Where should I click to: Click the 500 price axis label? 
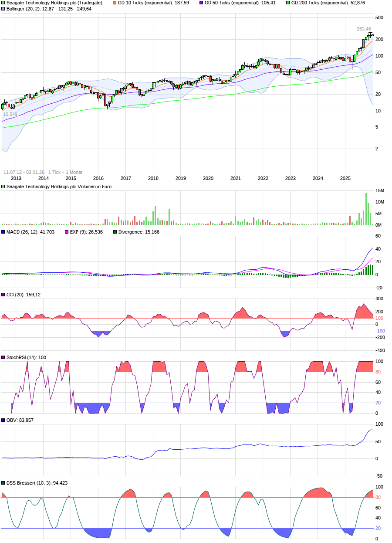pyautogui.click(x=379, y=17)
